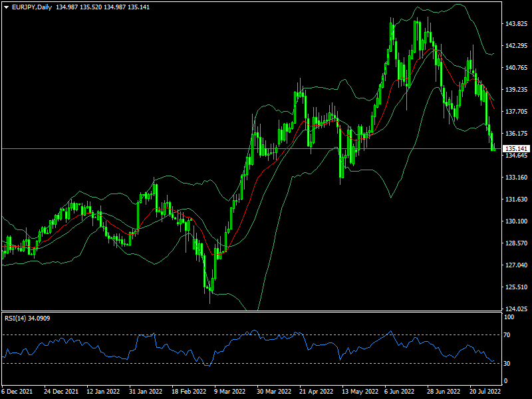Click the 30 Mar 2022 date label
The height and width of the screenshot is (399, 532).
(x=274, y=392)
